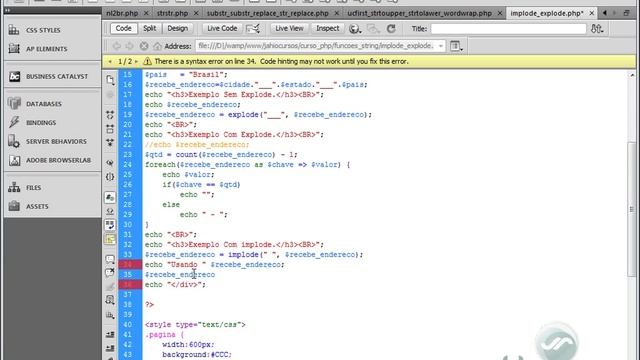Click Collapse Selection icon in coding toolbar
This screenshot has height=360, width=640.
tap(110, 129)
